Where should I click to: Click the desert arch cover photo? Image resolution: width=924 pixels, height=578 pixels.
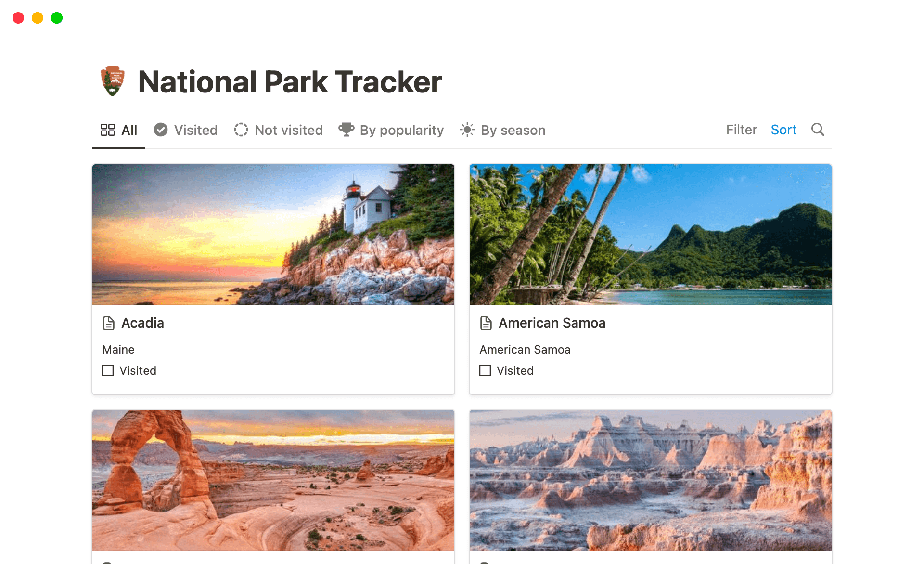(273, 480)
